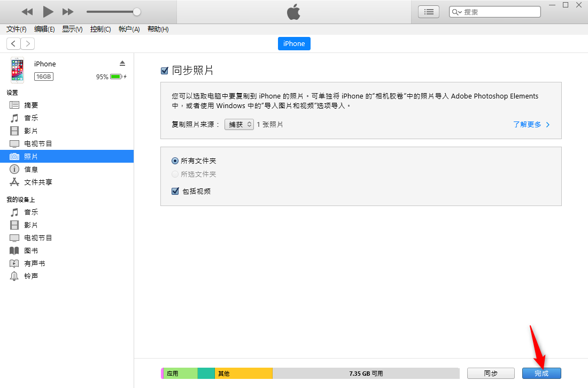This screenshot has height=388, width=588.
Task: Click the play button
Action: (48, 12)
